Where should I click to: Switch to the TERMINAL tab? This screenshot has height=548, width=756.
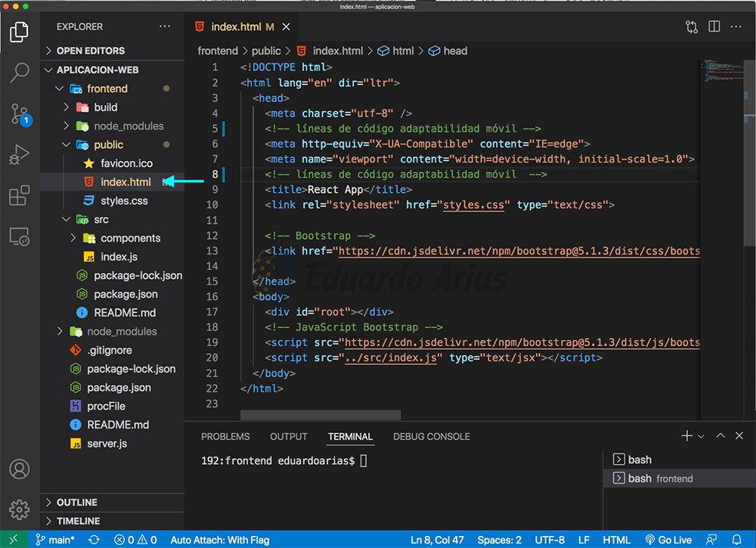click(350, 436)
